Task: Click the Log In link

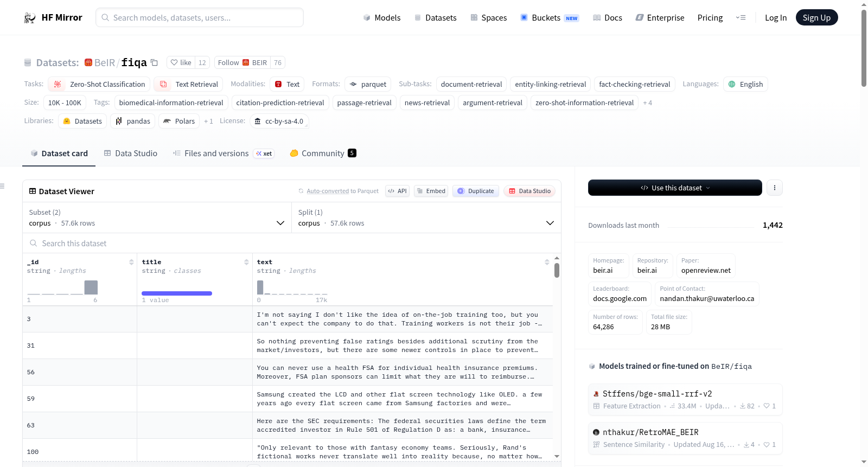Action: click(776, 18)
